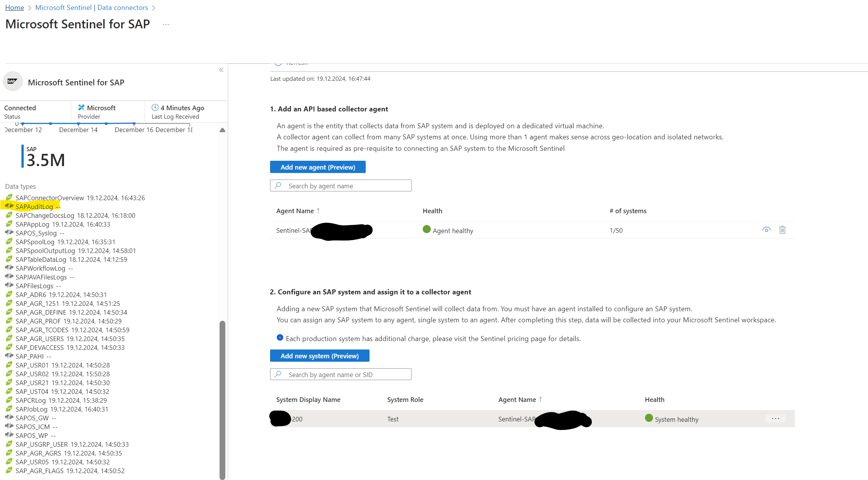Click the SAPConnectorOverview connected icon
This screenshot has width=868, height=480.
coord(9,197)
